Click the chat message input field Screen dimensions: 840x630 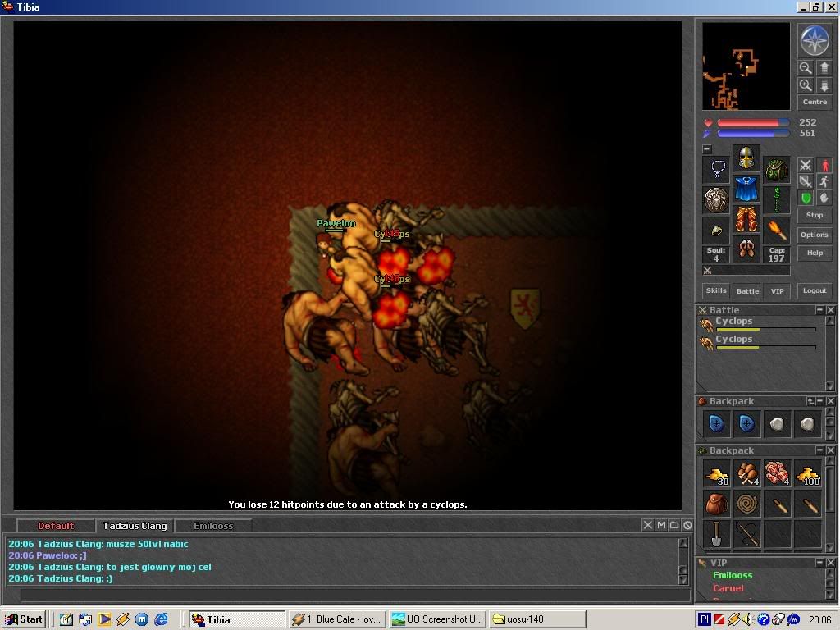coord(354,595)
